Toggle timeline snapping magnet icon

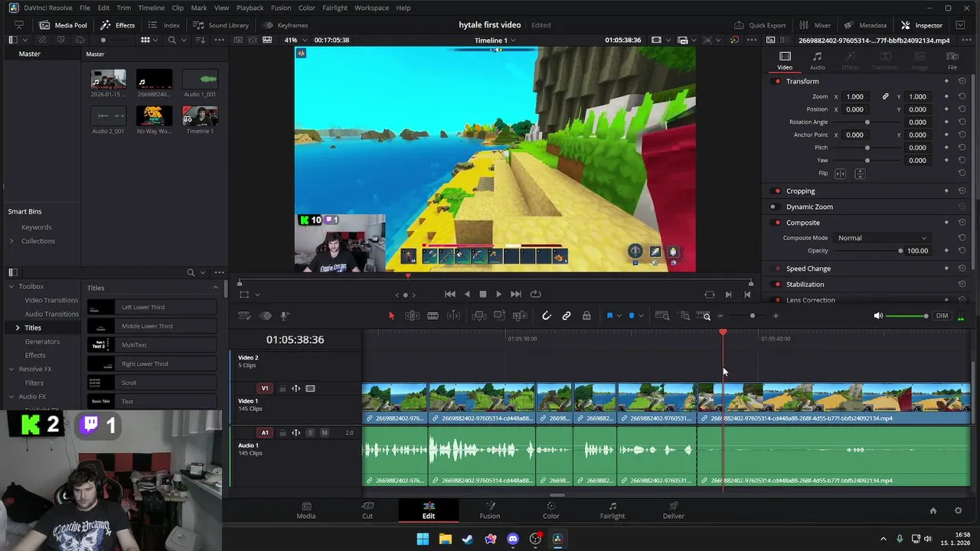click(x=546, y=315)
